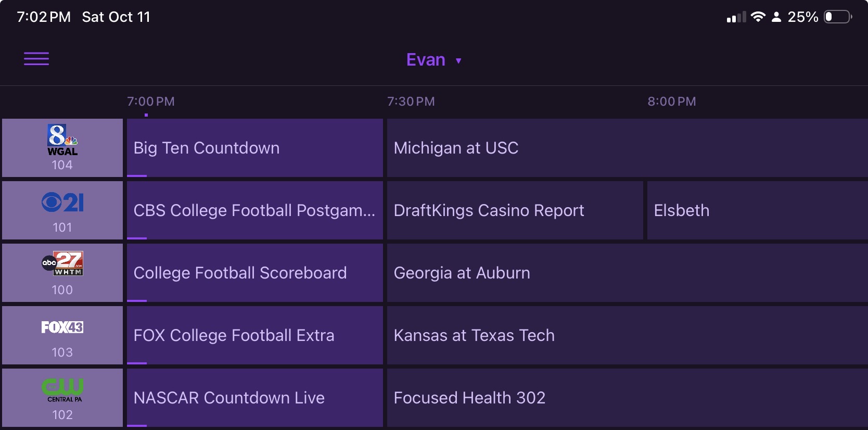Select NASCAR Countdown Live program
Screen dimensions: 868x430
pos(255,398)
